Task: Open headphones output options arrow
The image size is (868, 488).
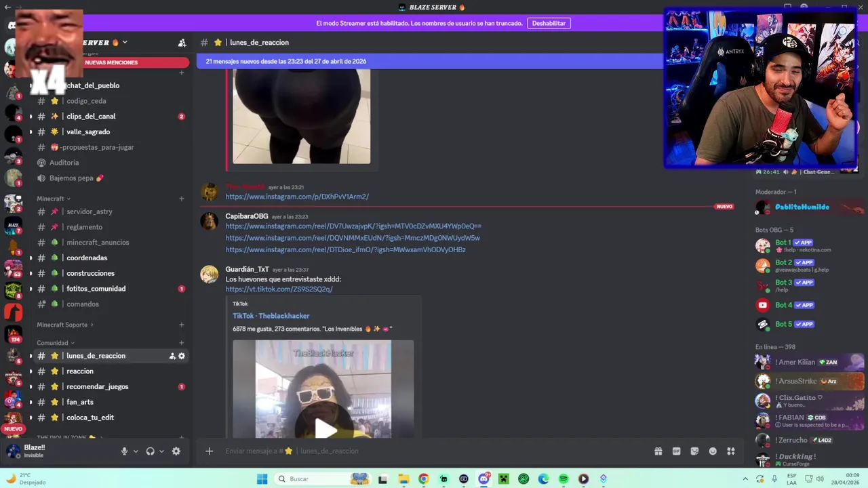Action: [161, 451]
